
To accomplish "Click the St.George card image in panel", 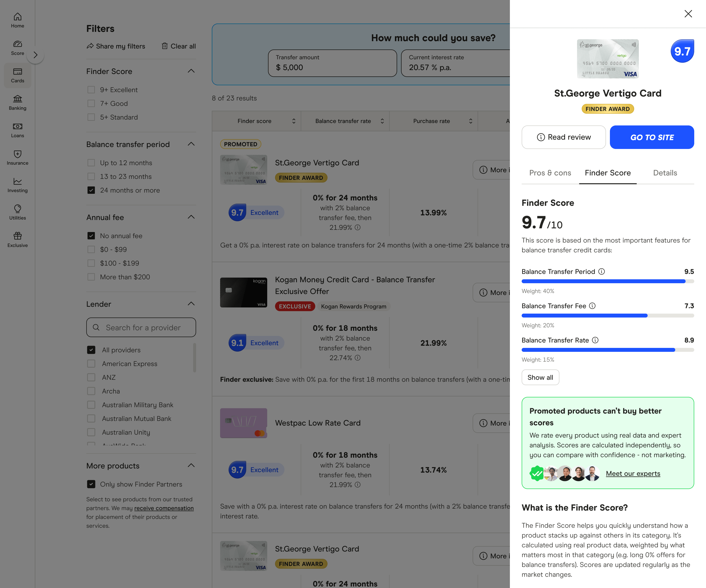I will tap(608, 59).
